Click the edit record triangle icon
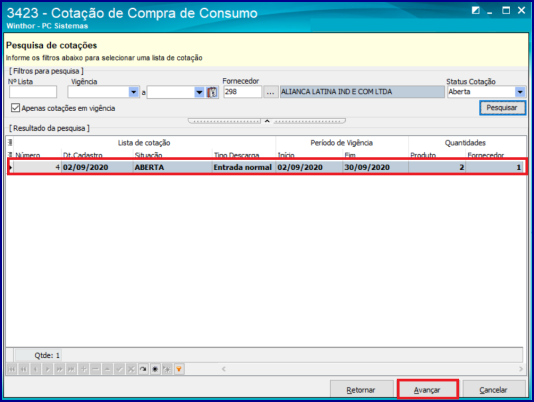Image resolution: width=534 pixels, height=402 pixels. click(x=107, y=369)
